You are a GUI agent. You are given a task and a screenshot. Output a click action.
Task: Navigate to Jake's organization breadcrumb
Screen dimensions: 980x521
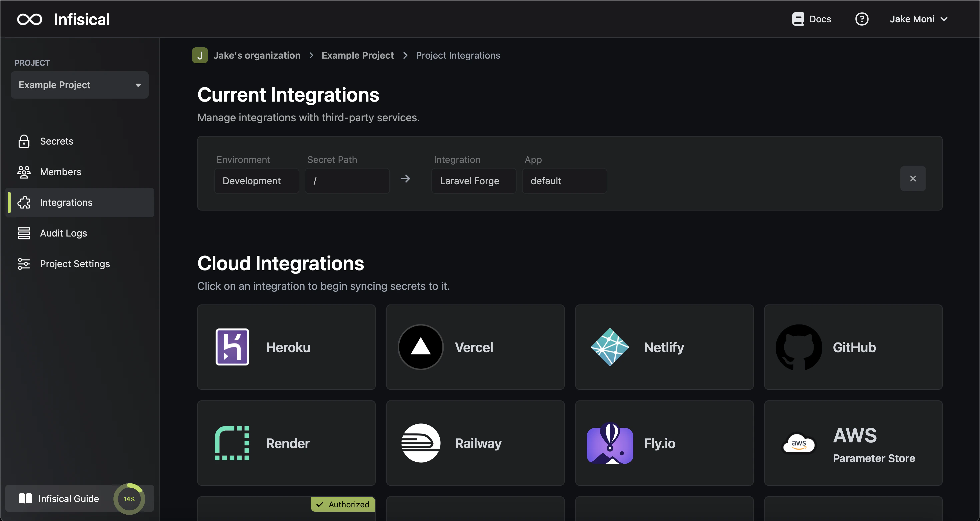257,55
